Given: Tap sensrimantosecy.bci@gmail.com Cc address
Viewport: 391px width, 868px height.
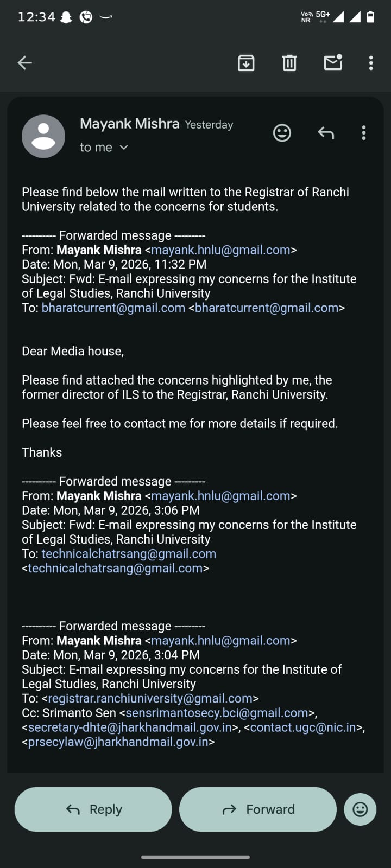Looking at the screenshot, I should coord(217,713).
